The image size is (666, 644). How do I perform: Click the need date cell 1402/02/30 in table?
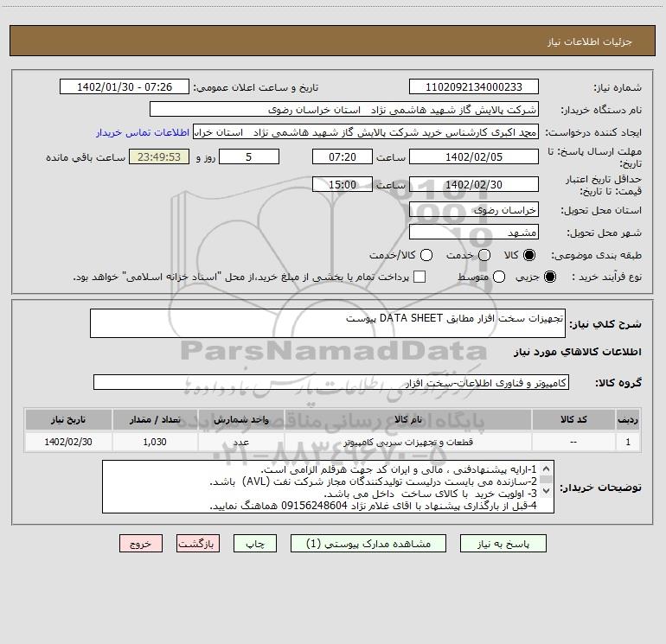pyautogui.click(x=68, y=442)
